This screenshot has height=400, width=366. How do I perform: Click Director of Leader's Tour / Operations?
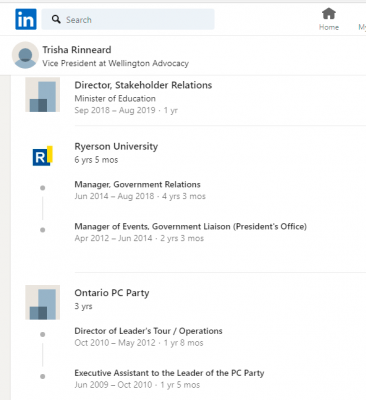148,331
